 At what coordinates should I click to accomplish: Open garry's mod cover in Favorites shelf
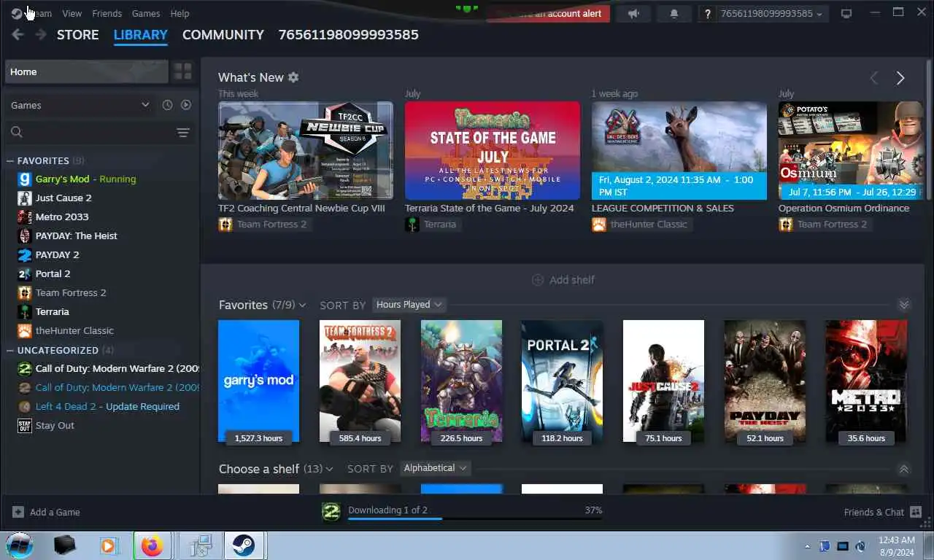click(x=258, y=381)
